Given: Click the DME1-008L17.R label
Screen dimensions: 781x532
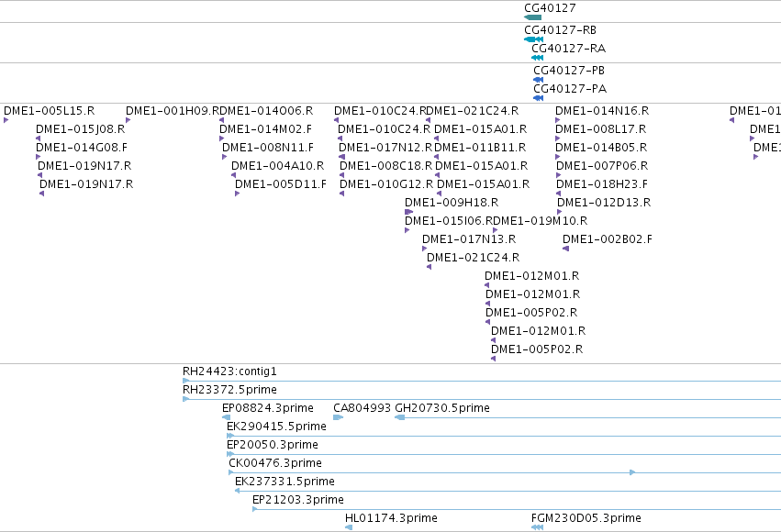Looking at the screenshot, I should click(x=601, y=129).
